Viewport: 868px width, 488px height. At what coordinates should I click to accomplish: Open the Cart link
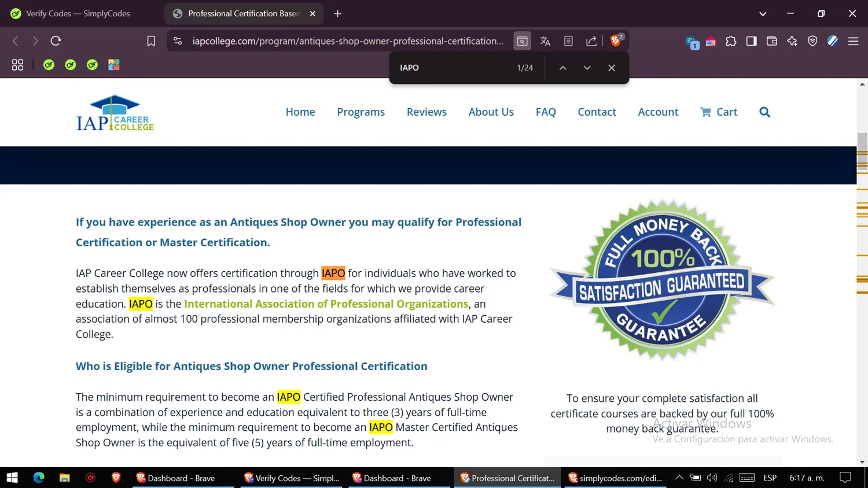[719, 112]
